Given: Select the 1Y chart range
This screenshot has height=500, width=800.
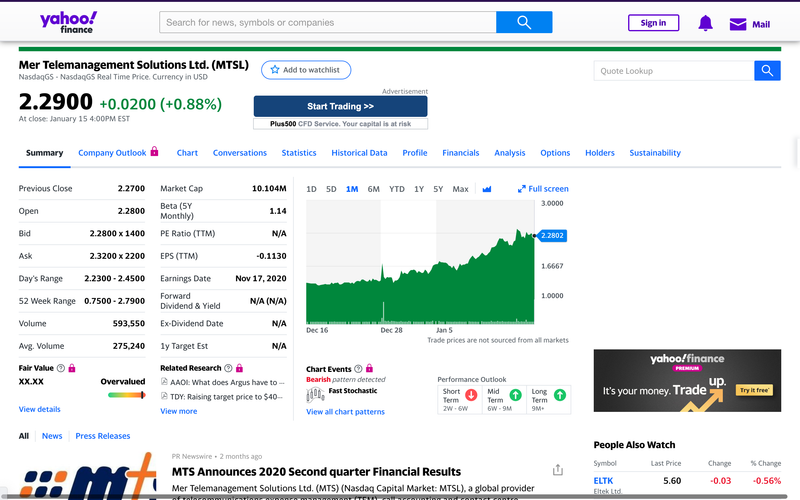Looking at the screenshot, I should coord(419,189).
